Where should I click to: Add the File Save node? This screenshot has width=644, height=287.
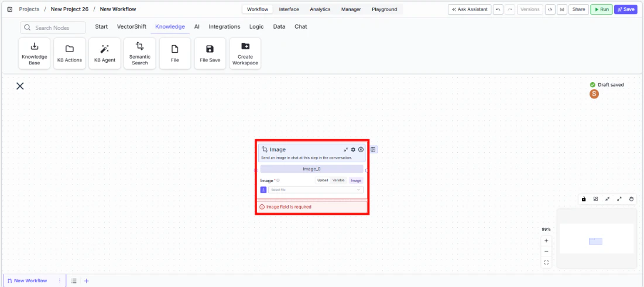tap(210, 53)
